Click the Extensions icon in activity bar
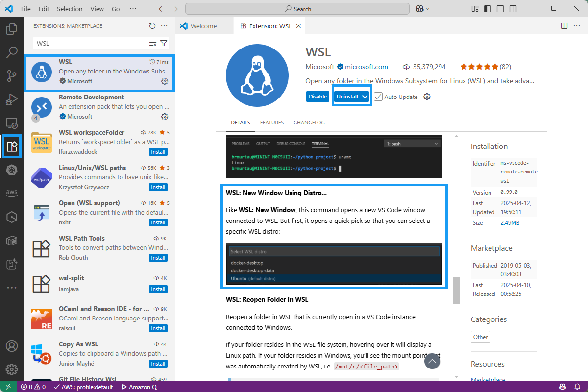 tap(12, 147)
